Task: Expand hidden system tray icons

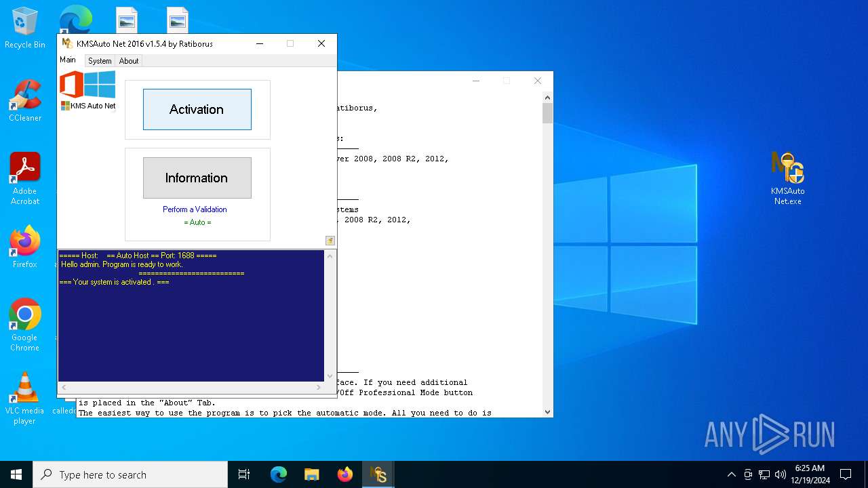Action: 731,474
